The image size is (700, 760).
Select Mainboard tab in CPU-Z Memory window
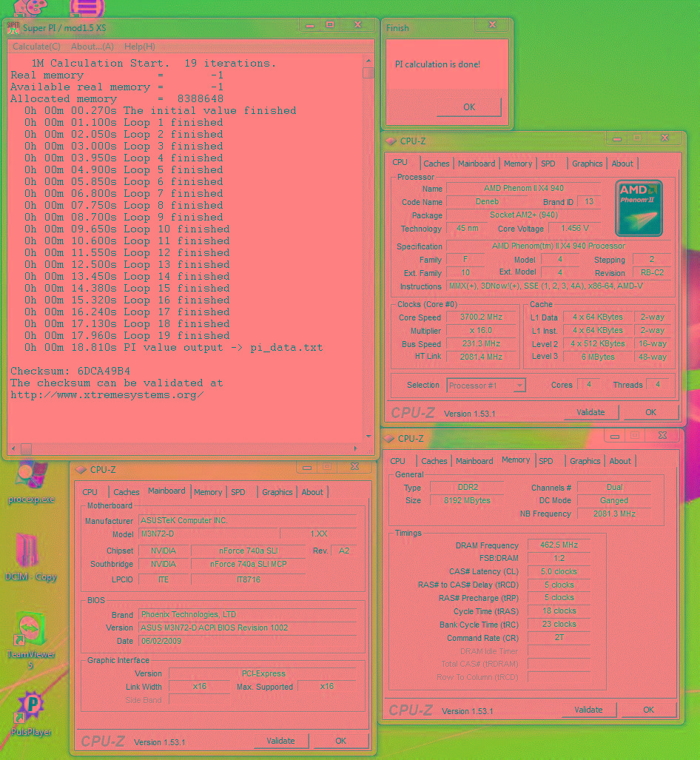tap(474, 462)
